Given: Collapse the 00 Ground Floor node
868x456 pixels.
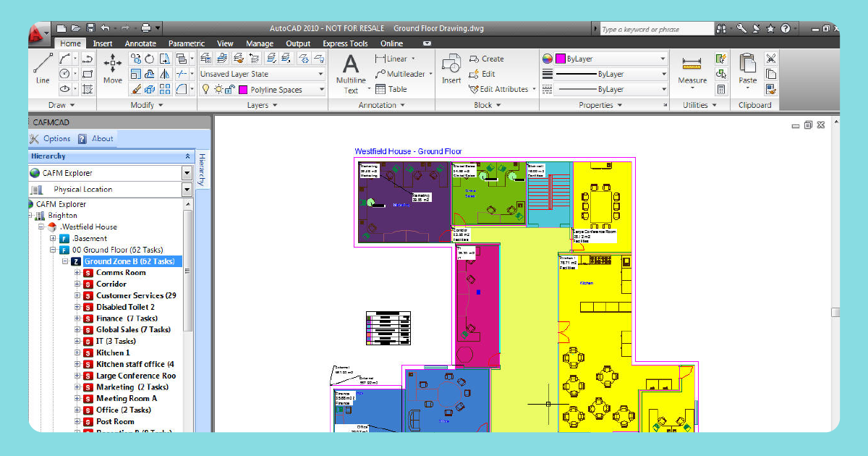Looking at the screenshot, I should click(53, 250).
